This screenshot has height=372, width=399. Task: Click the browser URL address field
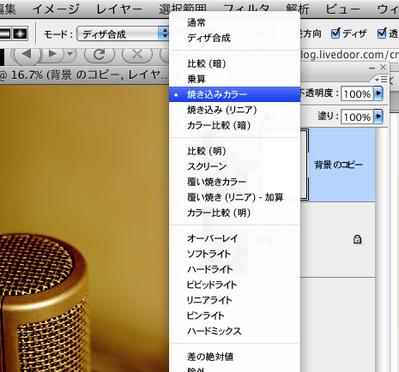(x=349, y=54)
